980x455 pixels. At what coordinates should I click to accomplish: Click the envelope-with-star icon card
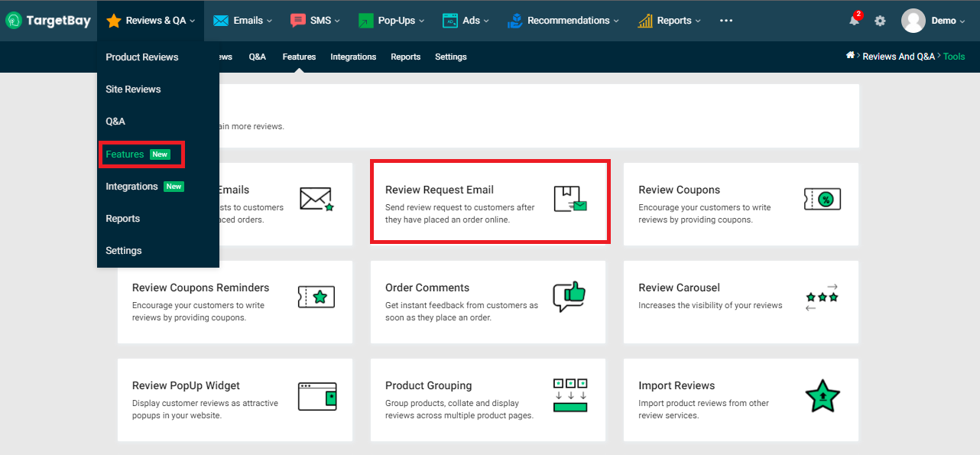point(316,199)
